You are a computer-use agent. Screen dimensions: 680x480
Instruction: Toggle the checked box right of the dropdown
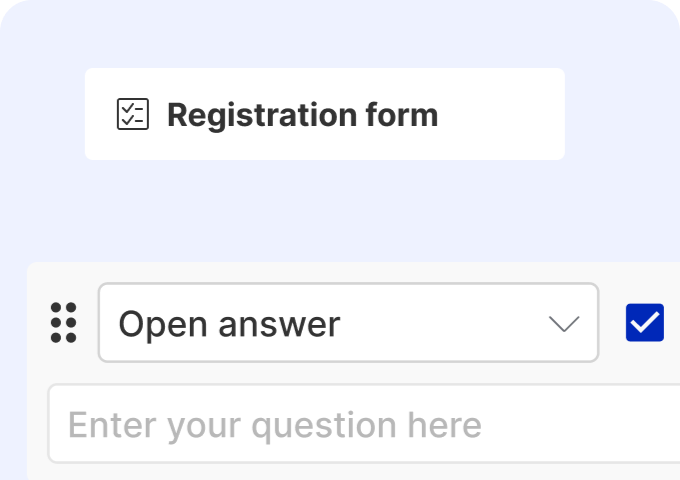tap(644, 323)
